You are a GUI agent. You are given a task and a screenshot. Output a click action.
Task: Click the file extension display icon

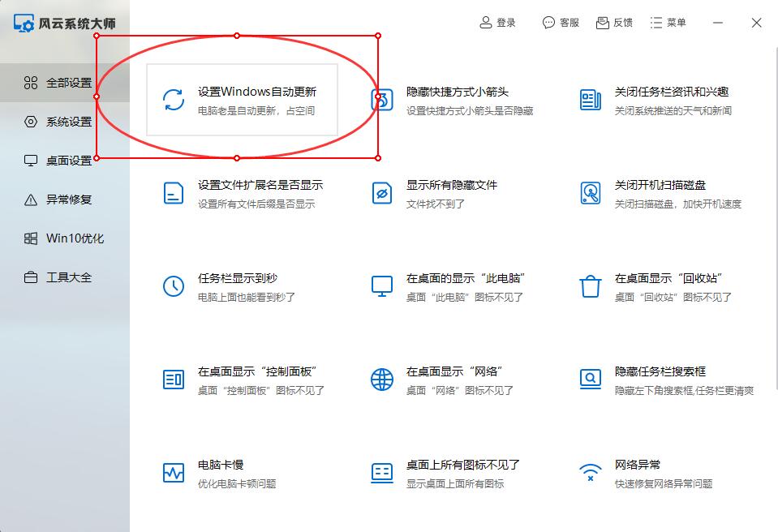174,193
